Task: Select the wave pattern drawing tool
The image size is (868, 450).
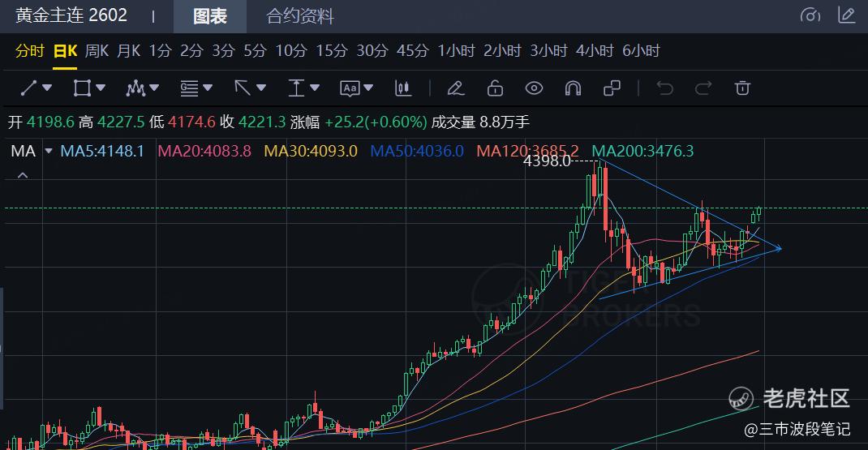Action: (135, 88)
